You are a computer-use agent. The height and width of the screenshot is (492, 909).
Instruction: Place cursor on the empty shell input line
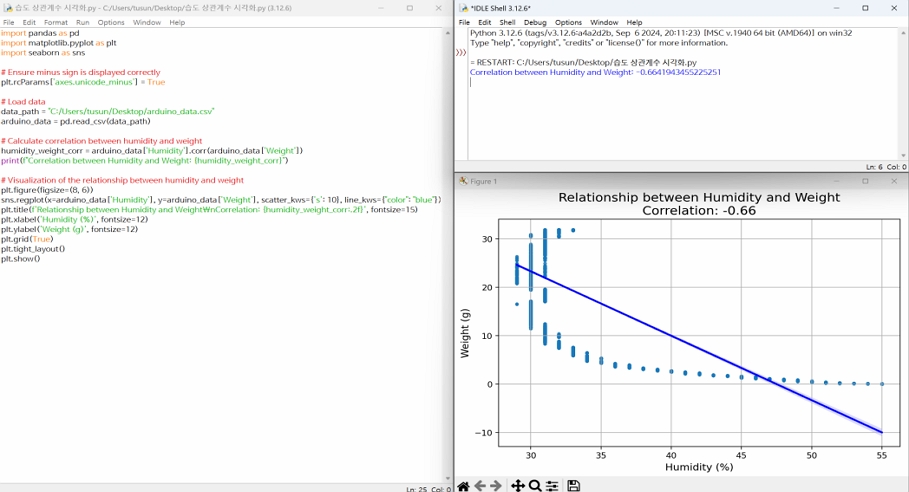pos(683,82)
